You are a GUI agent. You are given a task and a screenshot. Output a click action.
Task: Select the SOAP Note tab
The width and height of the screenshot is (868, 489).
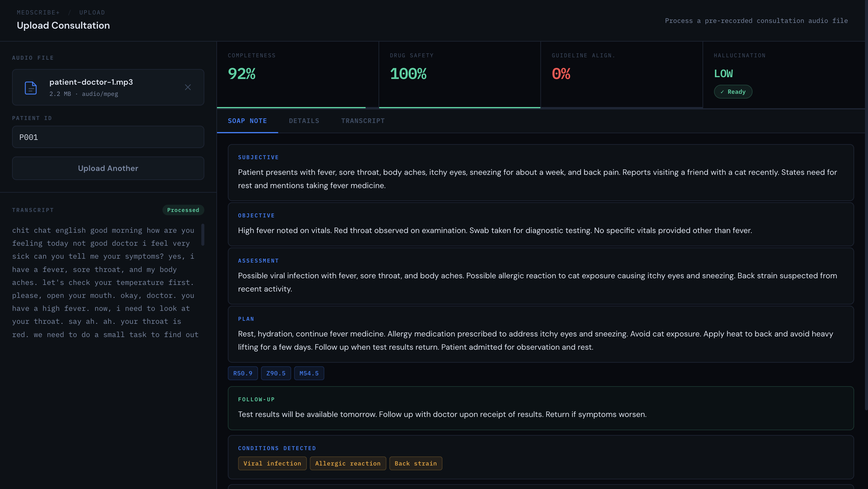[247, 121]
